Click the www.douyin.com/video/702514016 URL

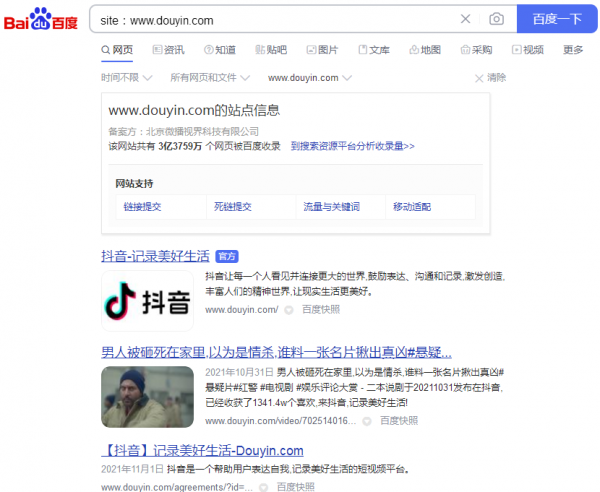point(280,421)
